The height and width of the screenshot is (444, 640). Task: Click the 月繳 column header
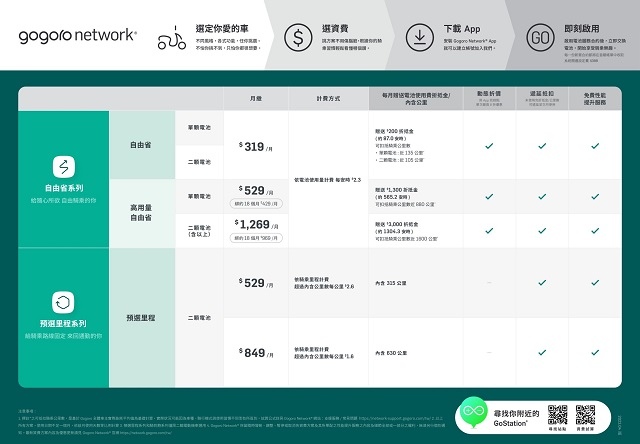point(256,98)
